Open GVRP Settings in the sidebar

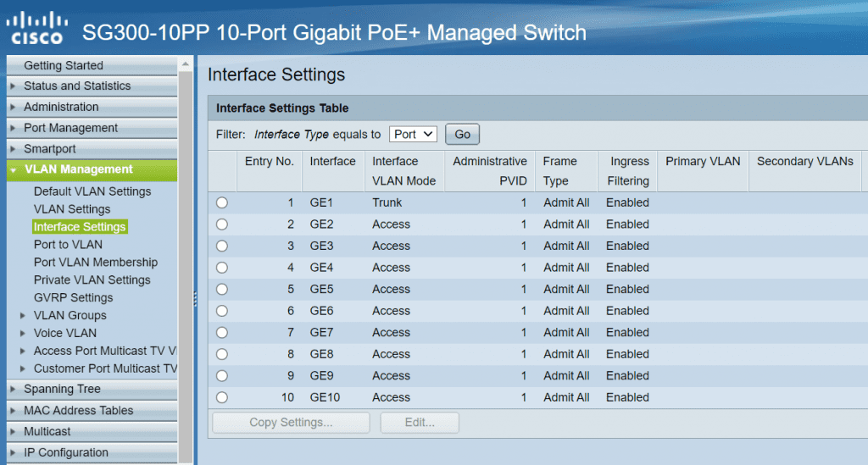point(73,298)
